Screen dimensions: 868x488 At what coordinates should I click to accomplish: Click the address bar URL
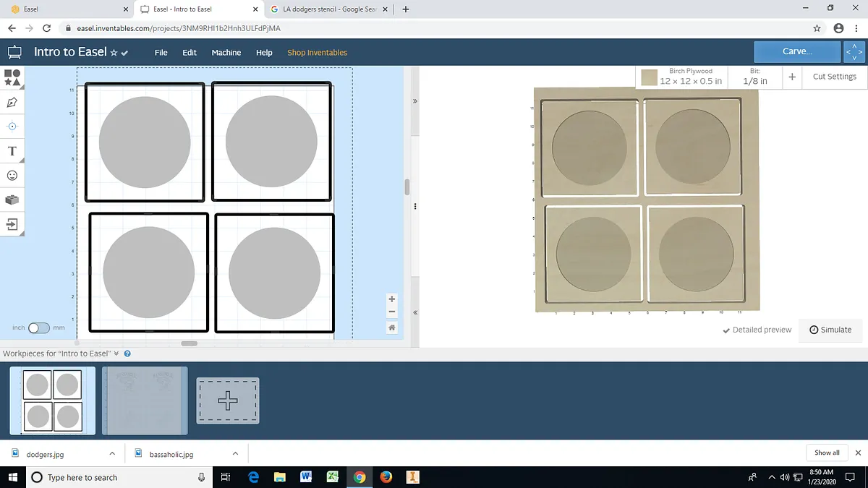[179, 28]
